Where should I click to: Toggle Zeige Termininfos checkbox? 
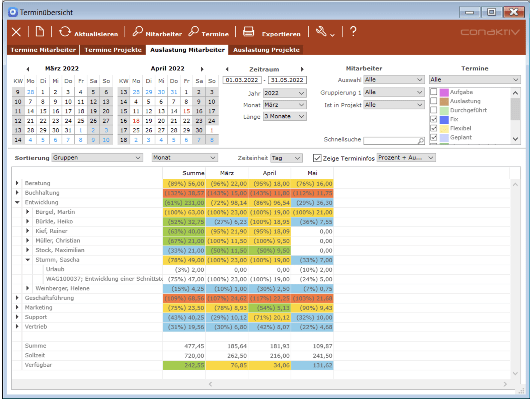pos(317,158)
